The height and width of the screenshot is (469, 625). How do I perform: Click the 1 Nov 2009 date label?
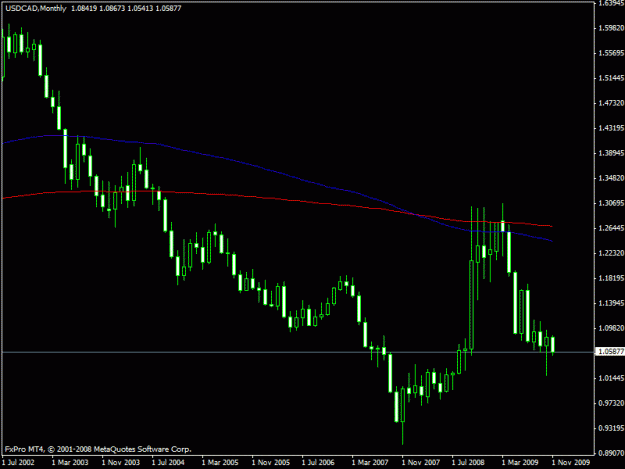point(570,463)
